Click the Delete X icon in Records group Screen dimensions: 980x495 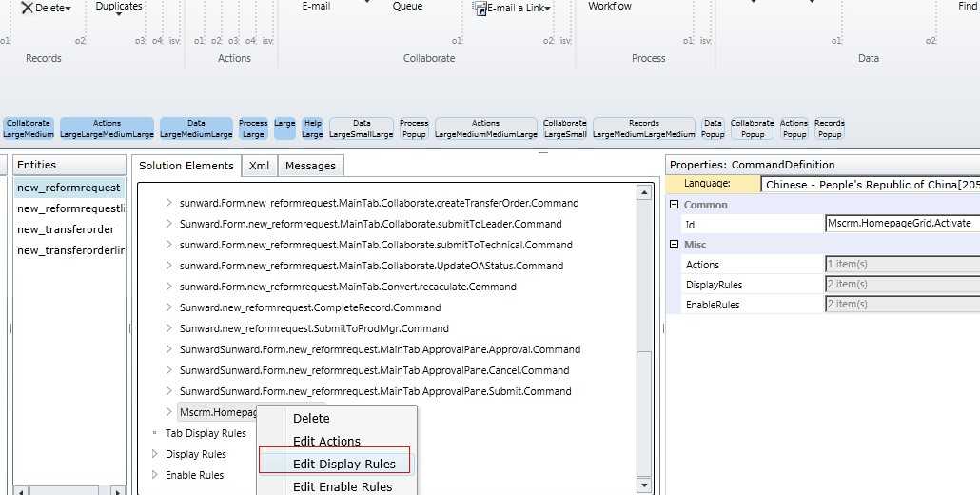click(27, 8)
